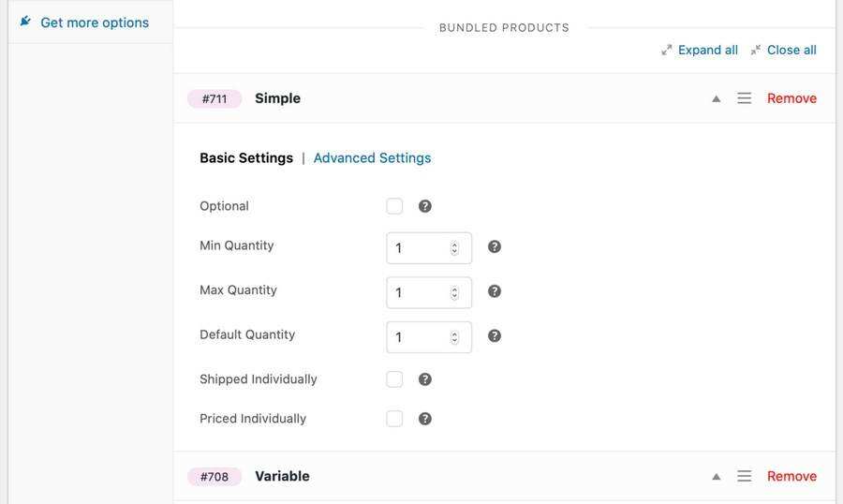This screenshot has width=843, height=504.
Task: Select the Basic Settings tab
Action: click(x=246, y=157)
